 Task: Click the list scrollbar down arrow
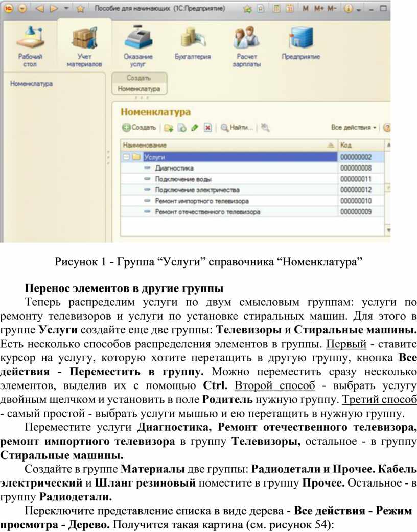pyautogui.click(x=388, y=230)
